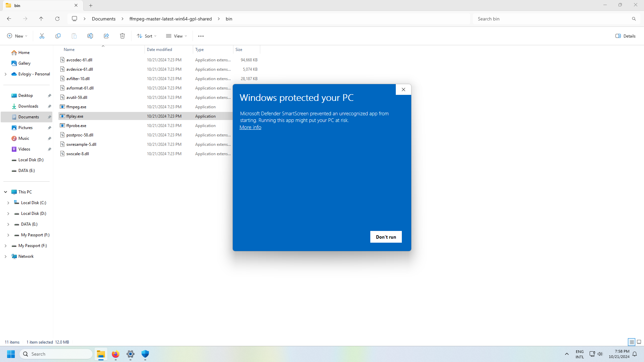Viewport: 644px width, 362px height.
Task: Click the Rename icon in toolbar
Action: pyautogui.click(x=90, y=36)
